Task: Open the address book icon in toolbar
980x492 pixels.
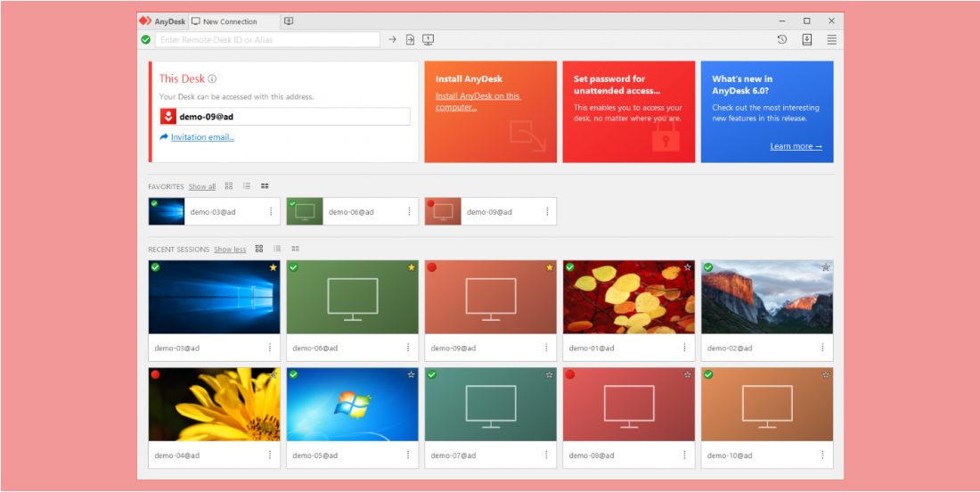Action: pos(807,39)
